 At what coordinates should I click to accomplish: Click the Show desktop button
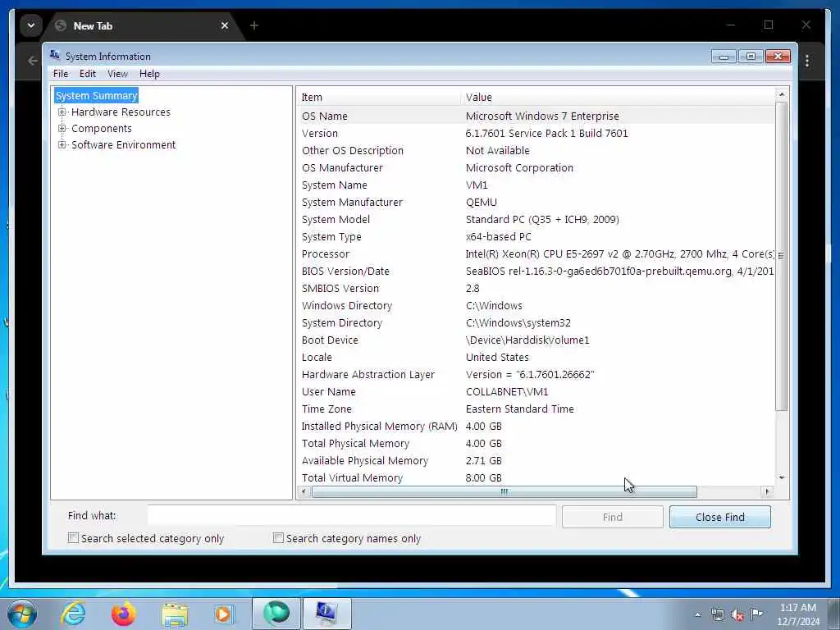[x=835, y=614]
